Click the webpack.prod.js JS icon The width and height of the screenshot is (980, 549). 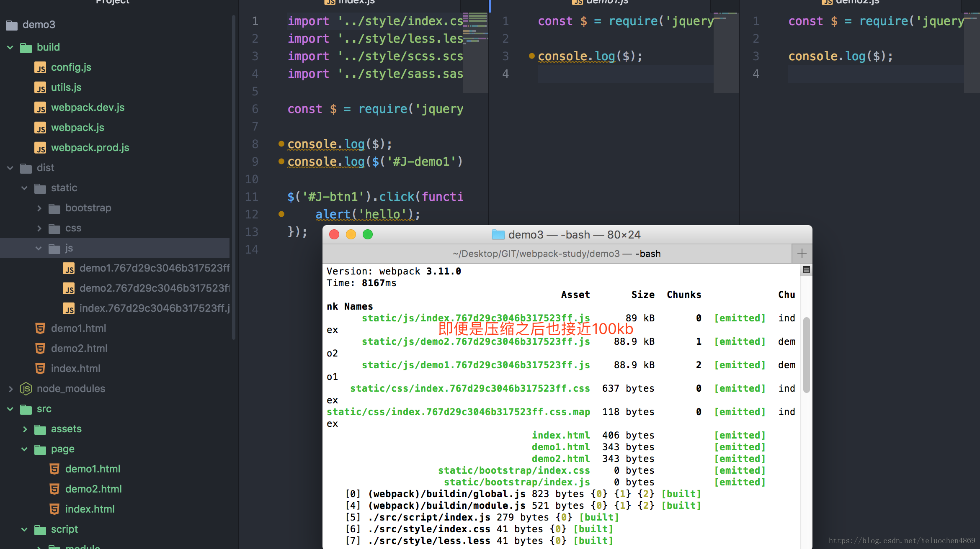click(40, 148)
